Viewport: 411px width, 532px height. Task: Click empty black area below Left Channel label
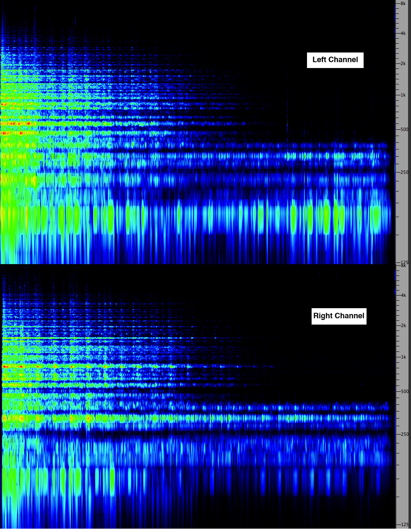click(x=336, y=97)
